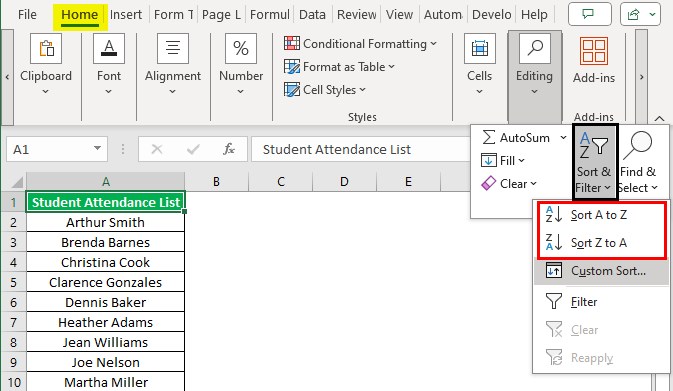Select cell Brenda Barnes
Viewport: 673px width, 391px height.
click(x=106, y=242)
